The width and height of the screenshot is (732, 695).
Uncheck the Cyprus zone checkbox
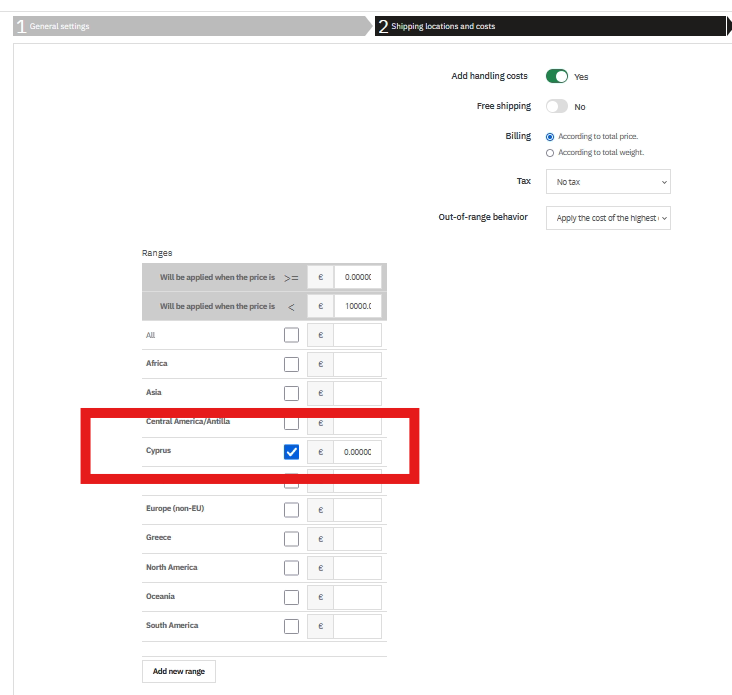(292, 452)
